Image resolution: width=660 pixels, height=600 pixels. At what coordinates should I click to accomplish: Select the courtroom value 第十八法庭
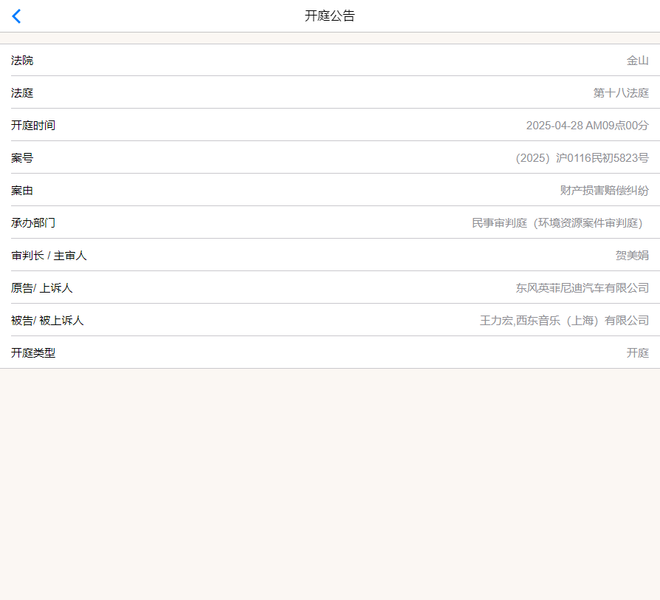(x=621, y=93)
